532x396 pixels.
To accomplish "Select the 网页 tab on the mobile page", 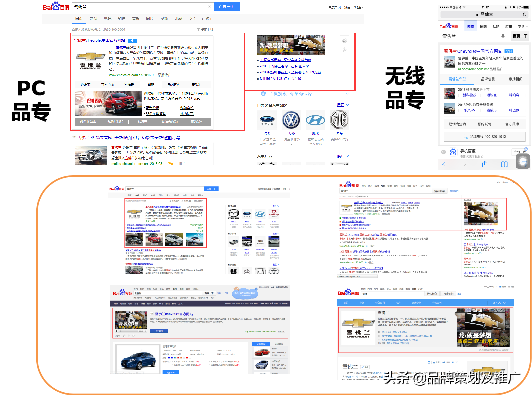I will 470,27.
